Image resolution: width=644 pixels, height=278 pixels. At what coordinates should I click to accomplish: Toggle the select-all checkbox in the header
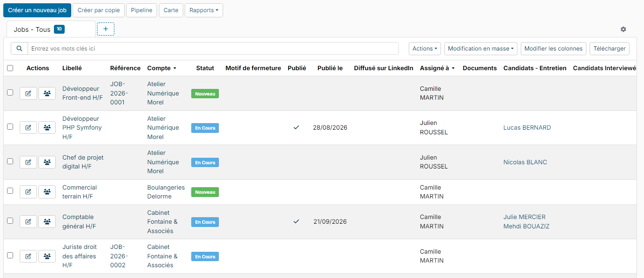10,68
